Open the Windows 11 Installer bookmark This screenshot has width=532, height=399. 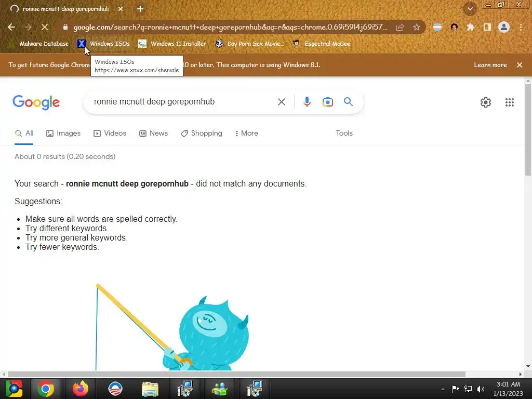click(x=172, y=44)
